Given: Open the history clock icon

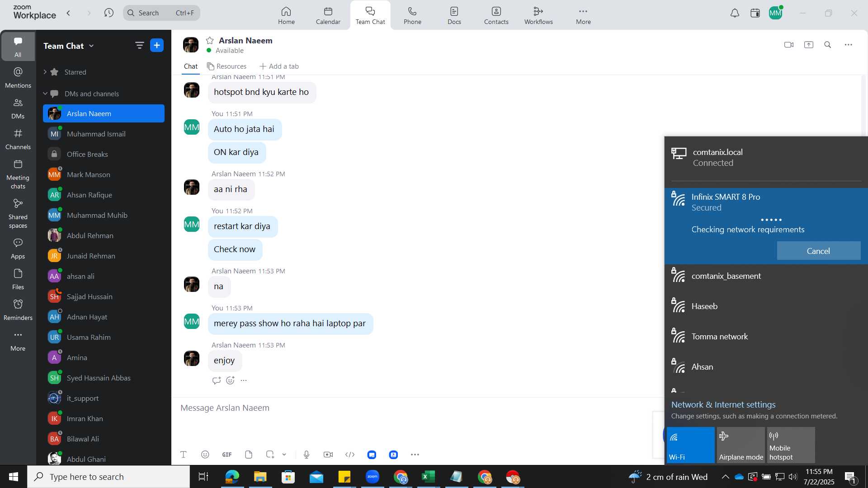Looking at the screenshot, I should coord(109,13).
